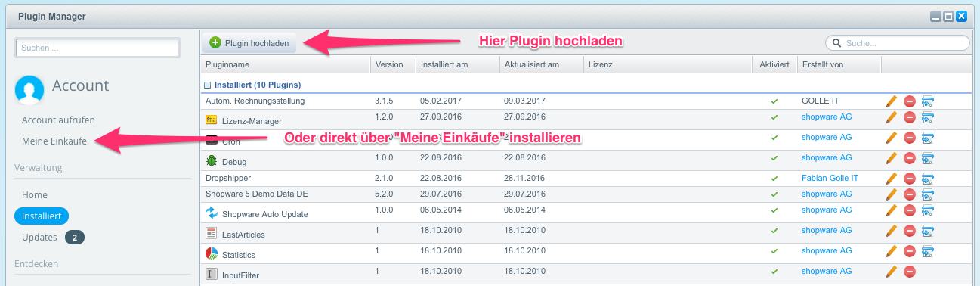
Task: Reinstall Shopware Auto Update plugin icon
Action: coord(928,210)
